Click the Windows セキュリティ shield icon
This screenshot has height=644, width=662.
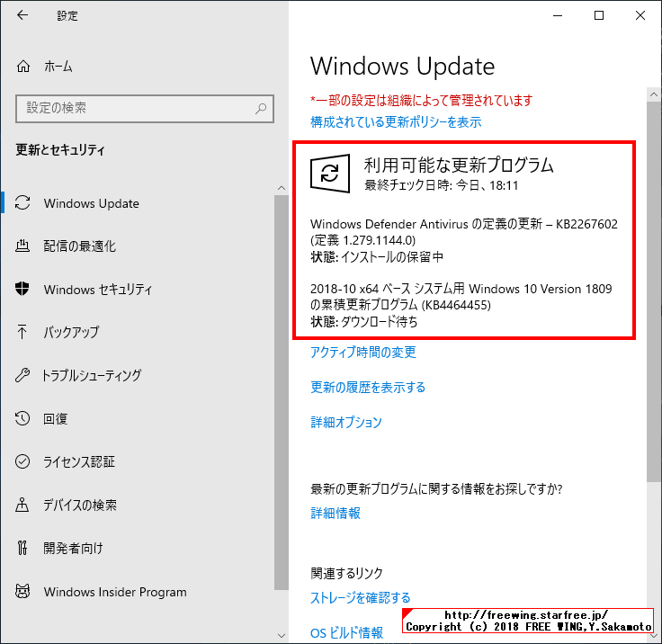coord(22,289)
